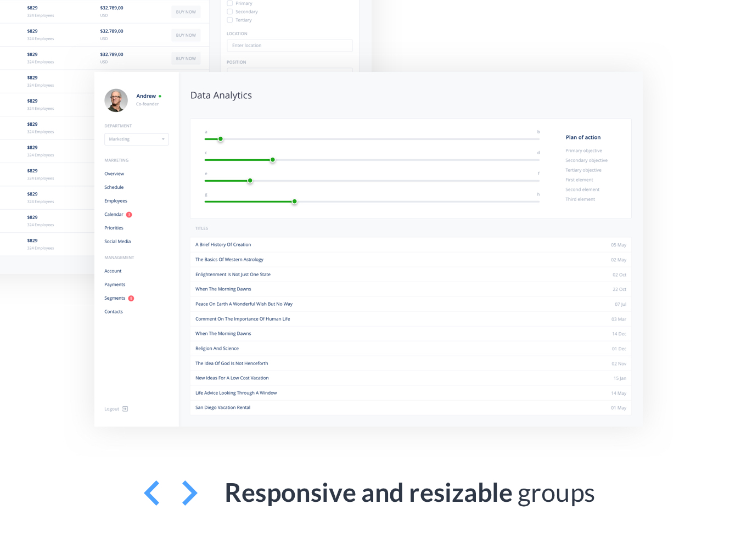
Task: Enable the Secondary checkbox
Action: click(x=230, y=12)
